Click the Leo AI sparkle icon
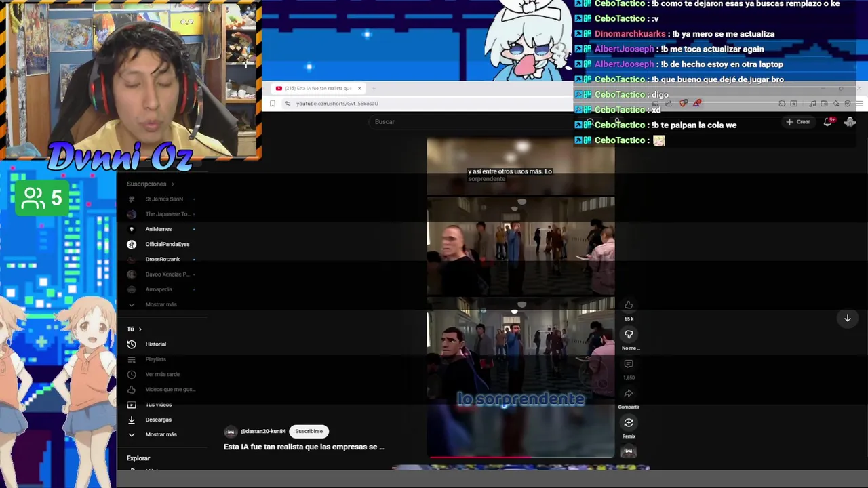Image resolution: width=868 pixels, height=488 pixels. [x=835, y=104]
